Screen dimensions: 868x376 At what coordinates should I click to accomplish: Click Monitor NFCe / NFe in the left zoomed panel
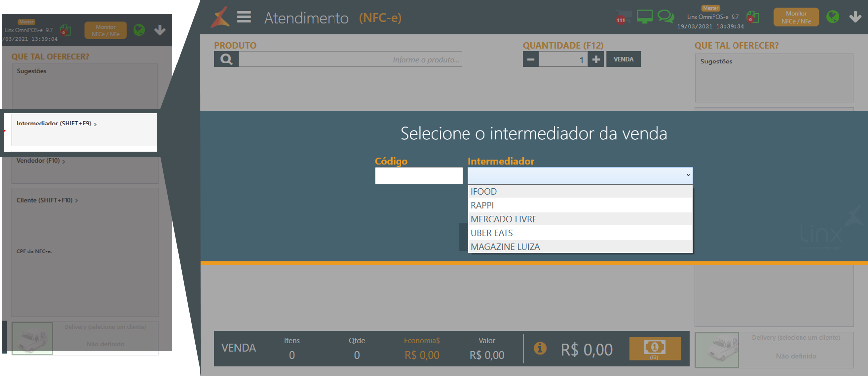tap(105, 30)
